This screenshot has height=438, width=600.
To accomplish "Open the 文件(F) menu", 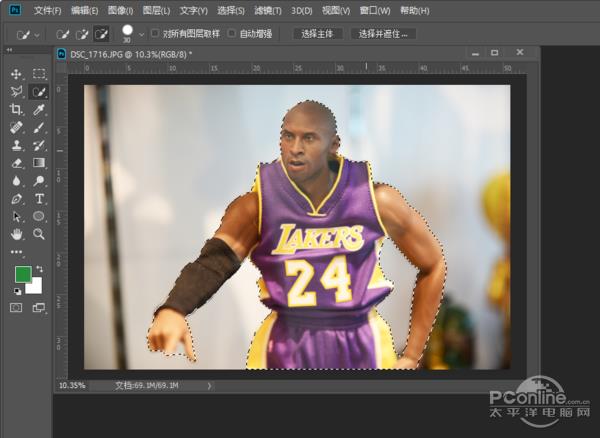I will pos(47,11).
